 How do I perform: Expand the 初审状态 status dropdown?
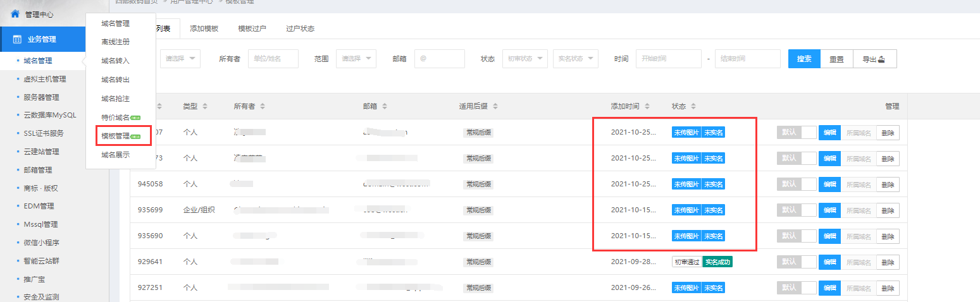524,59
